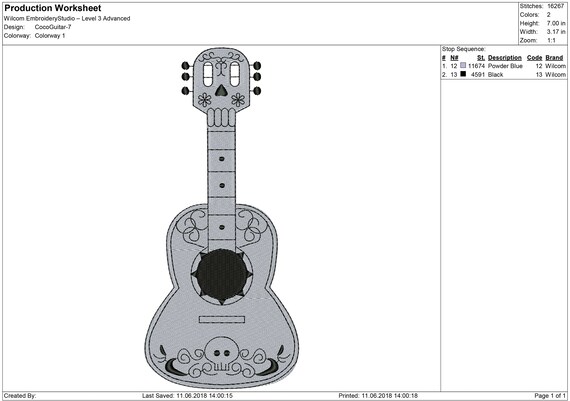Viewport: 570px width, 401px height.
Task: Click the Black color swatch
Action: point(463,74)
